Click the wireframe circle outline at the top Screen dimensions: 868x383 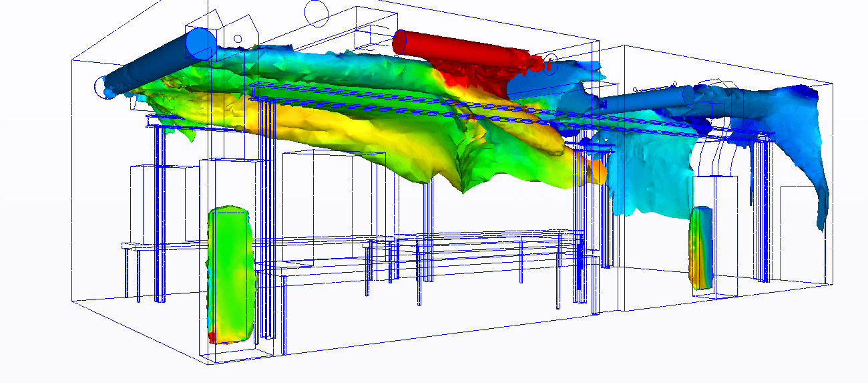coord(316,13)
